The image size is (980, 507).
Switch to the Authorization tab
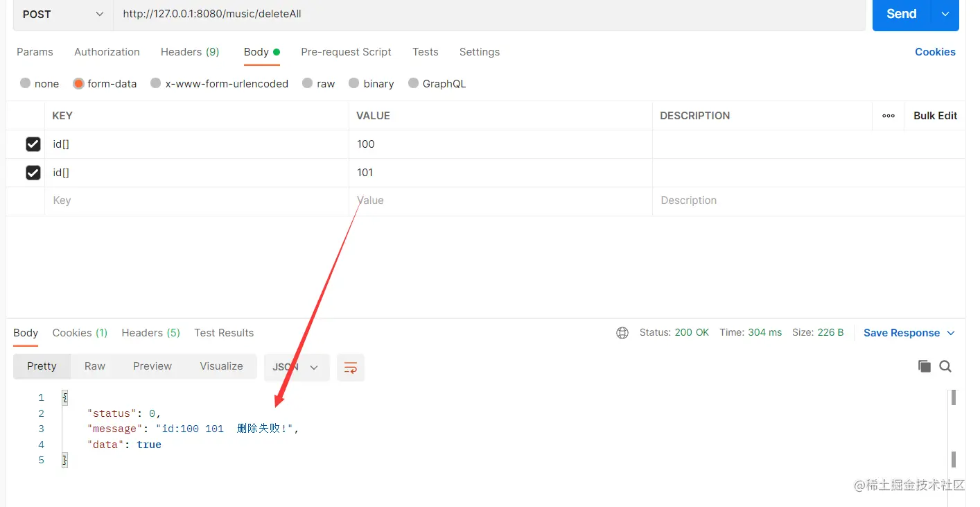pyautogui.click(x=107, y=52)
